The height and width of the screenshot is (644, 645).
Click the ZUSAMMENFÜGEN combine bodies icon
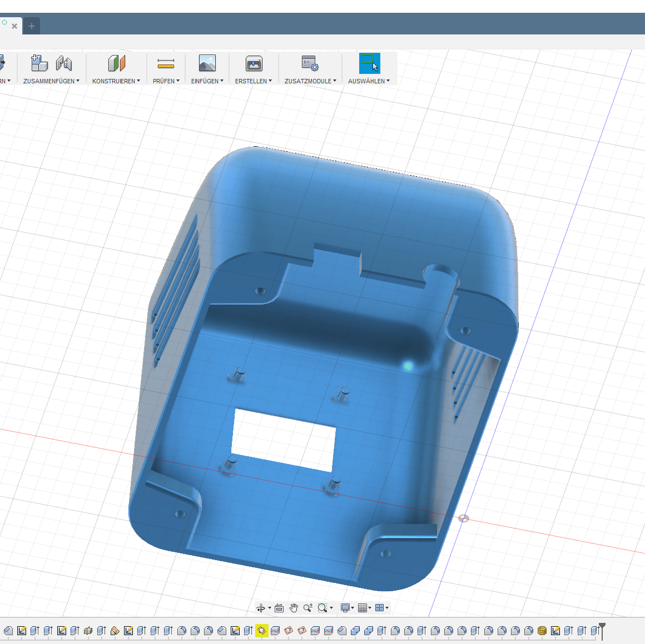coord(38,63)
